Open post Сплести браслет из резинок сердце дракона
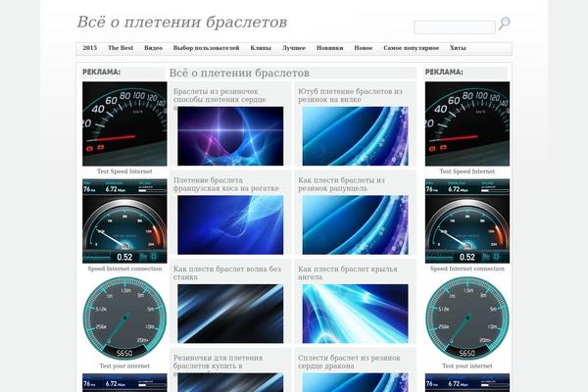588x392 pixels. [349, 362]
